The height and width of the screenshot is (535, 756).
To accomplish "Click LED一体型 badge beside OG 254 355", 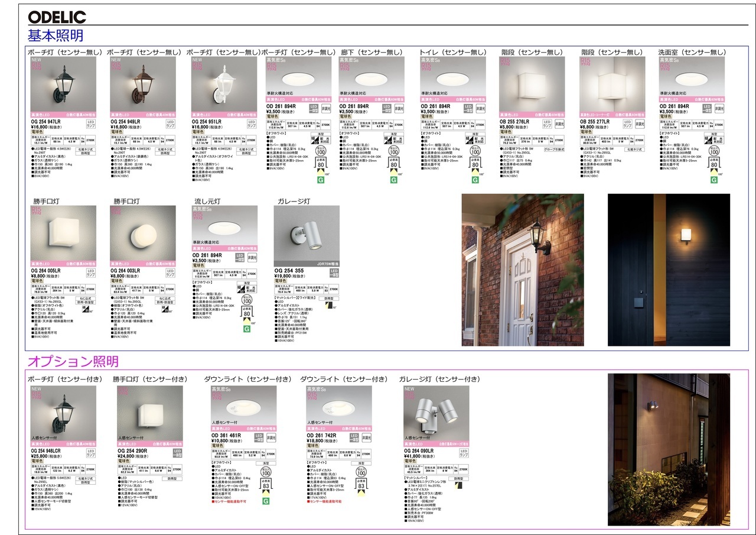I will pyautogui.click(x=334, y=273).
